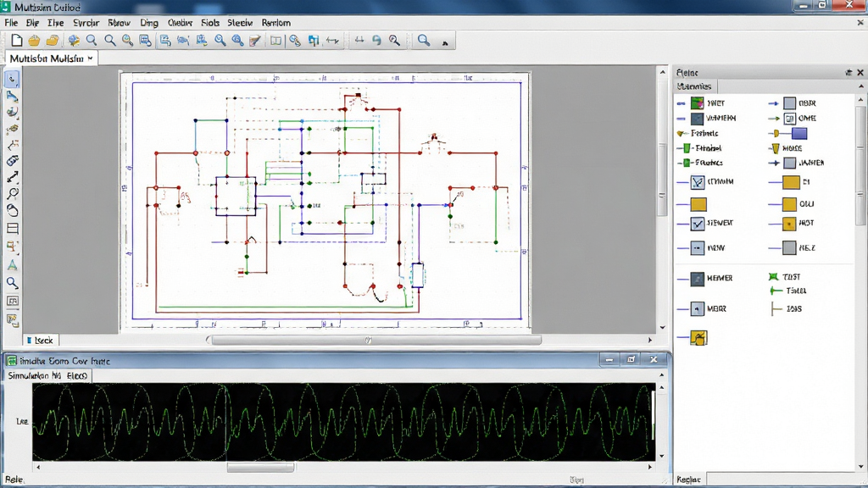This screenshot has height=488, width=868.
Task: Click the waveform scroll right arrow
Action: [x=650, y=467]
